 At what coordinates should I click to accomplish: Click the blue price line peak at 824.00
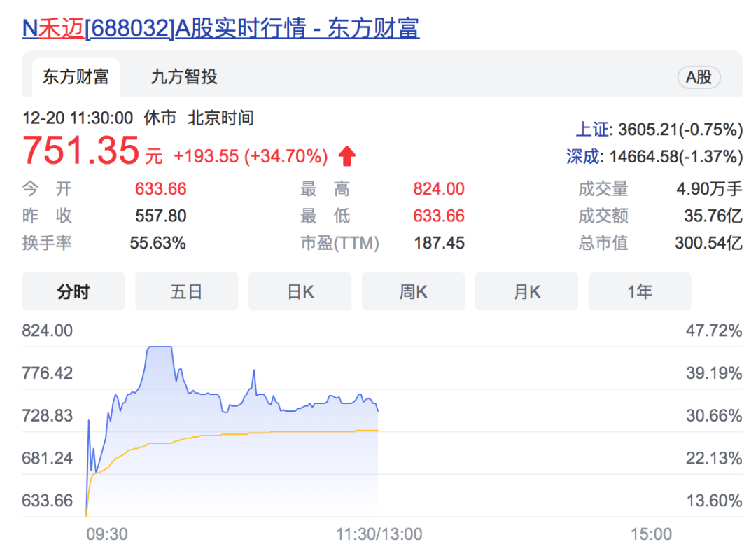[x=160, y=347]
